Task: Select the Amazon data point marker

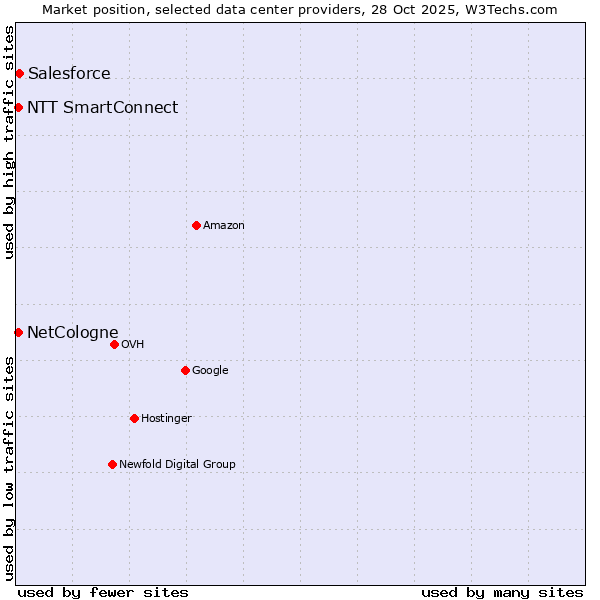Action: pos(196,225)
